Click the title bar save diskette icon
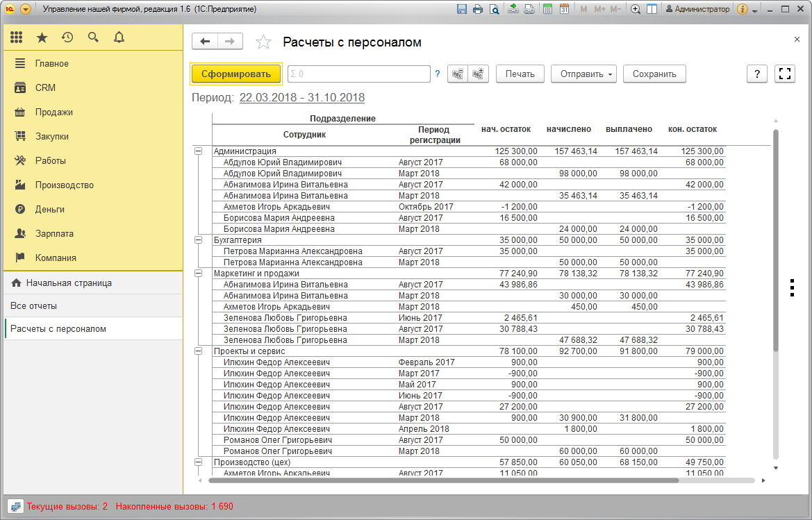Screen dimensions: 812x520 [x=462, y=9]
